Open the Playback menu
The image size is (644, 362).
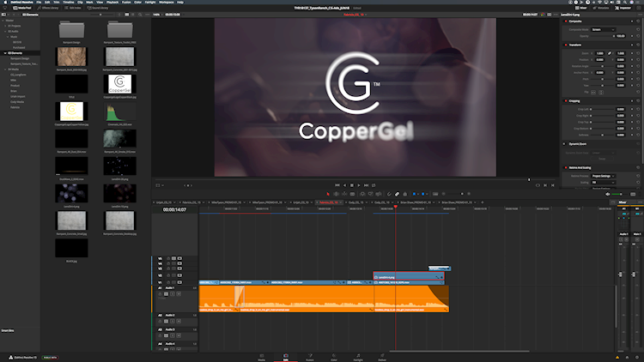pos(112,2)
